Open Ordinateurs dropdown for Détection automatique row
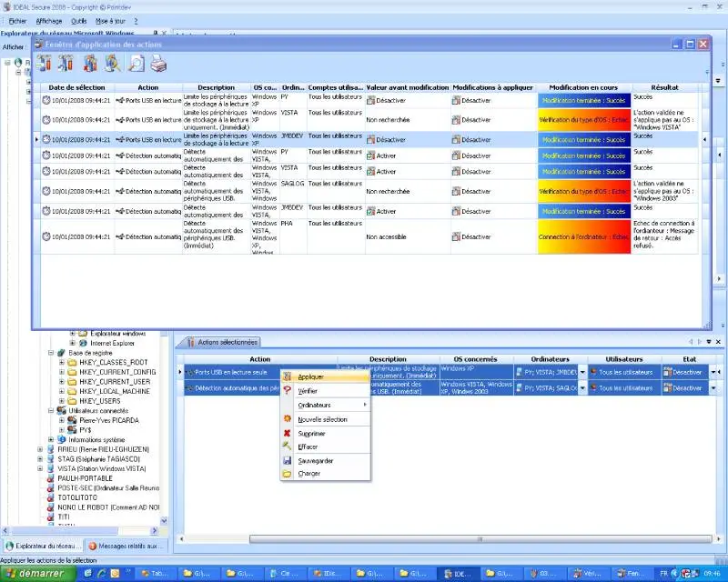Viewport: 728px width, 582px height. 582,388
